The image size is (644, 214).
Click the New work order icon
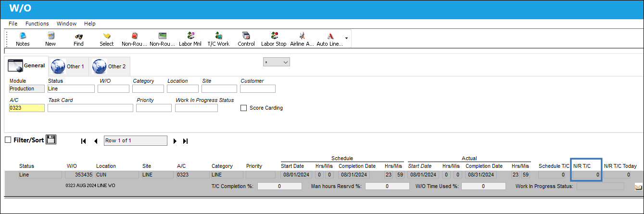click(51, 39)
